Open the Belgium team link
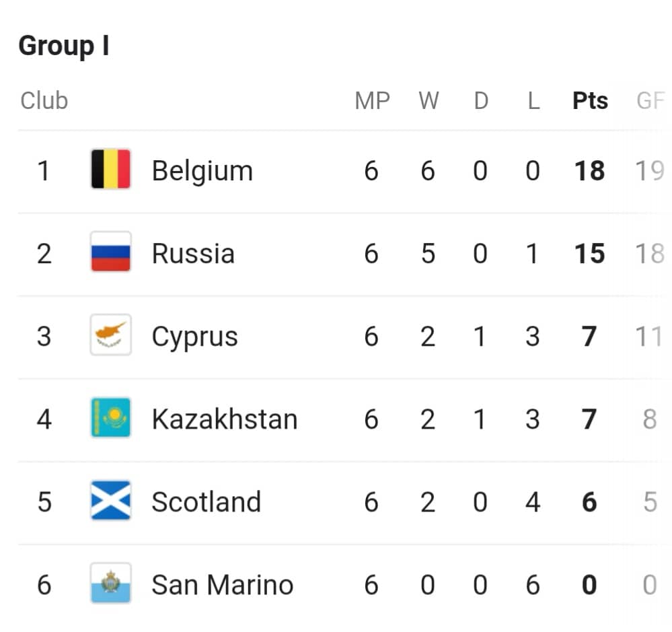This screenshot has width=672, height=632. click(202, 171)
